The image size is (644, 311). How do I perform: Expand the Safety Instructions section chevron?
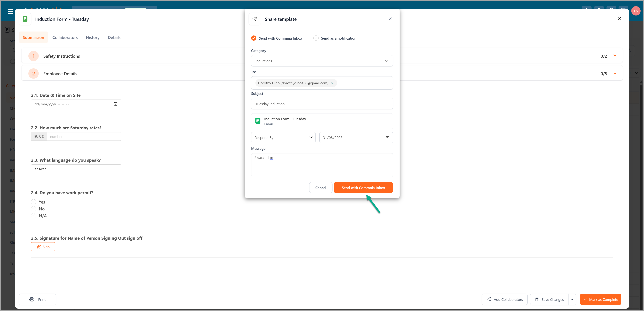tap(615, 56)
